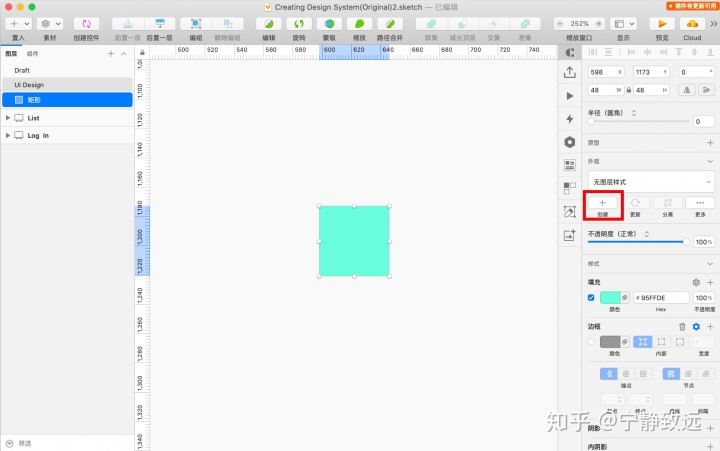Click the hexagon plugin icon
Screen dimensions: 720x451
pyautogui.click(x=570, y=142)
